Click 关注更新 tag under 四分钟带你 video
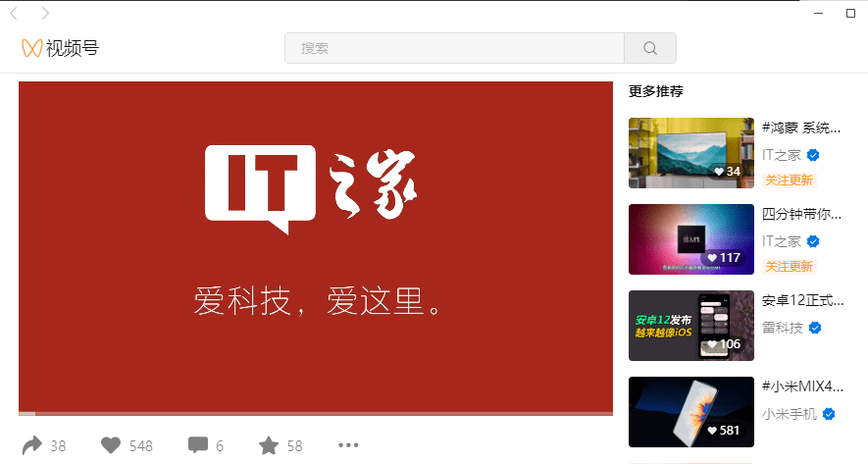This screenshot has width=868, height=464. coord(789,266)
